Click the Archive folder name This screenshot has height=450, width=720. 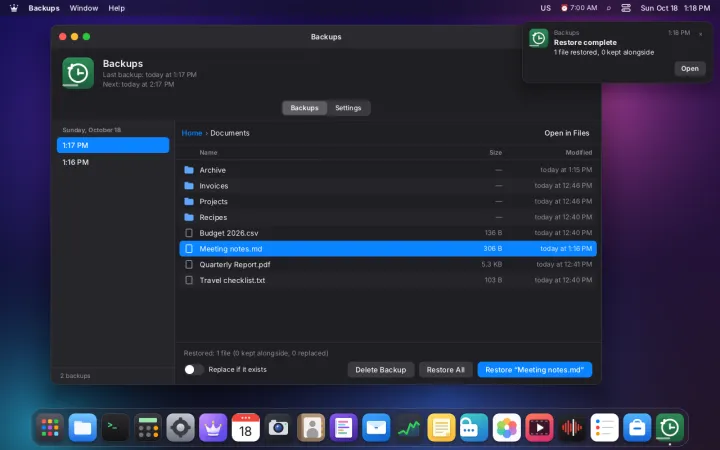[213, 170]
